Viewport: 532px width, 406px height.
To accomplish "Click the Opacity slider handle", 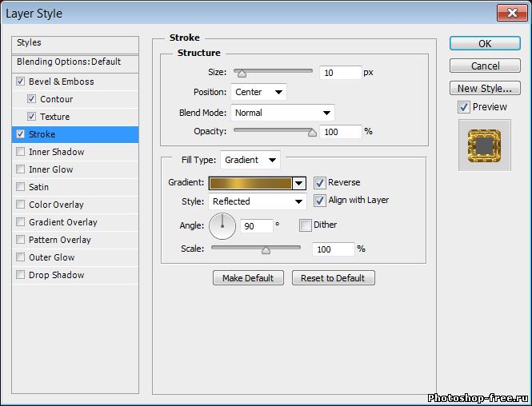I will [312, 133].
